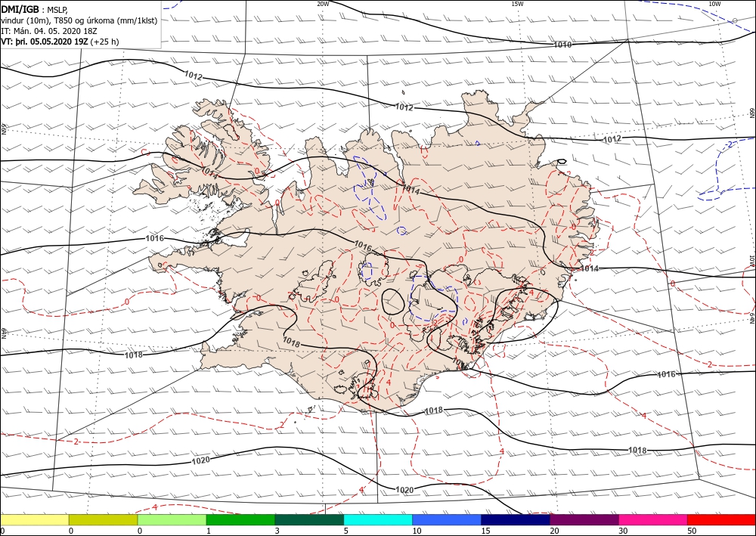Click the bright blue 10 mm swatch
Image resolution: width=756 pixels, height=536 pixels.
coord(447,519)
